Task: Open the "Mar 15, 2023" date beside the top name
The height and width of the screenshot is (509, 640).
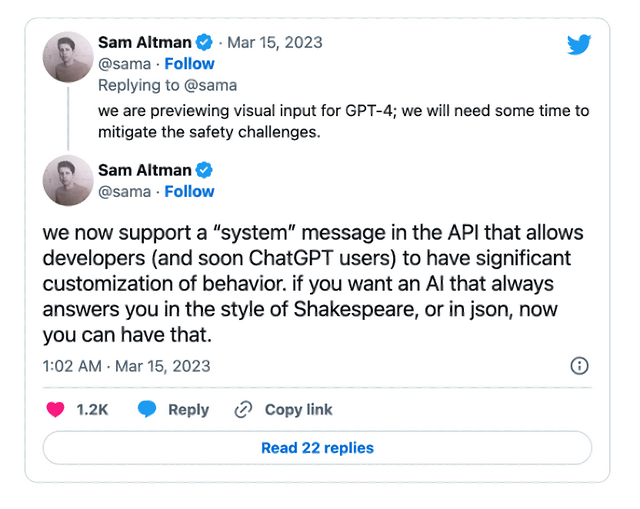Action: point(275,43)
